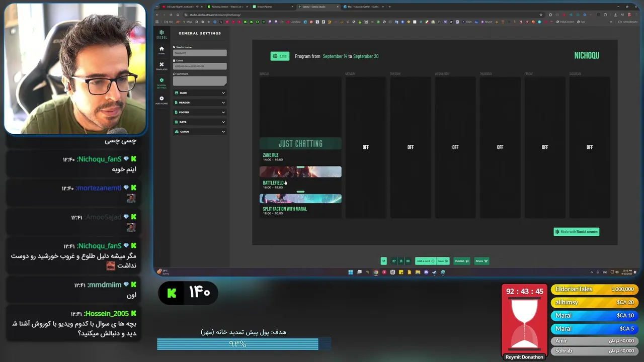
Task: Expand the MAIN settings section
Action: (x=200, y=93)
